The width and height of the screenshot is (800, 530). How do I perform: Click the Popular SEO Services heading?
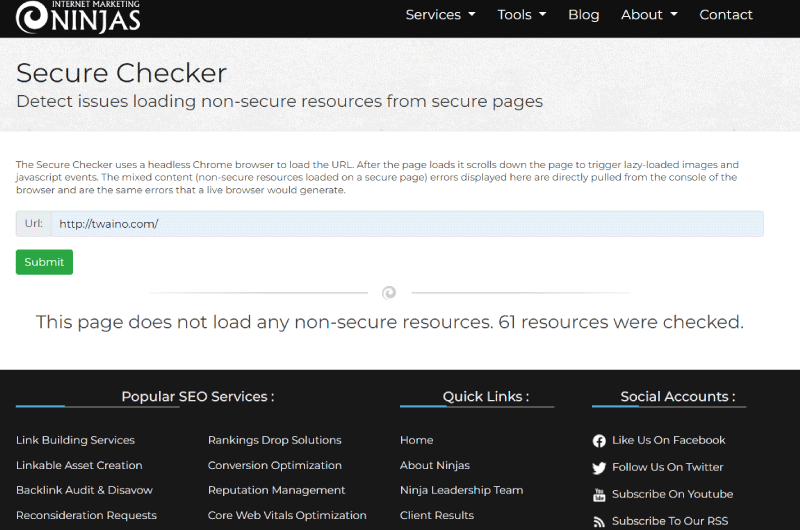click(x=197, y=396)
